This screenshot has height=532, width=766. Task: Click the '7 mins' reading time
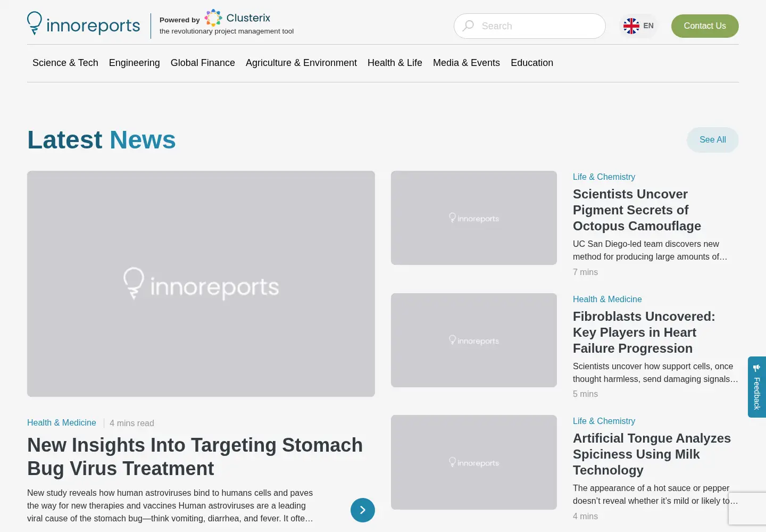click(x=585, y=272)
